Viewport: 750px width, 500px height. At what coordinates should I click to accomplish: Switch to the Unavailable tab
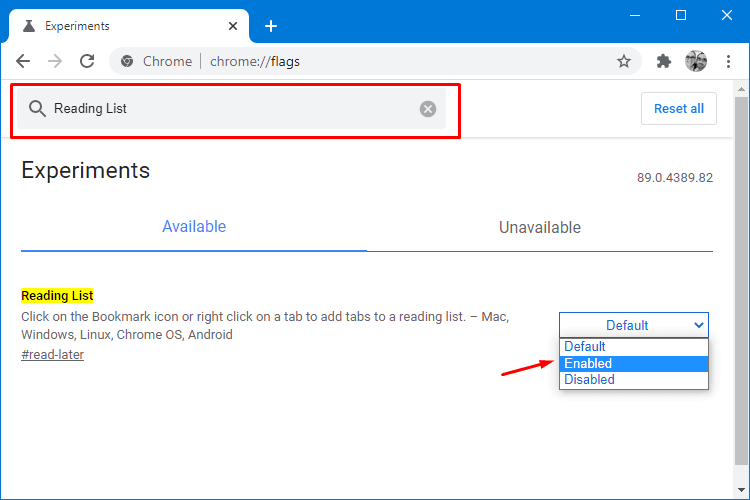coord(540,227)
